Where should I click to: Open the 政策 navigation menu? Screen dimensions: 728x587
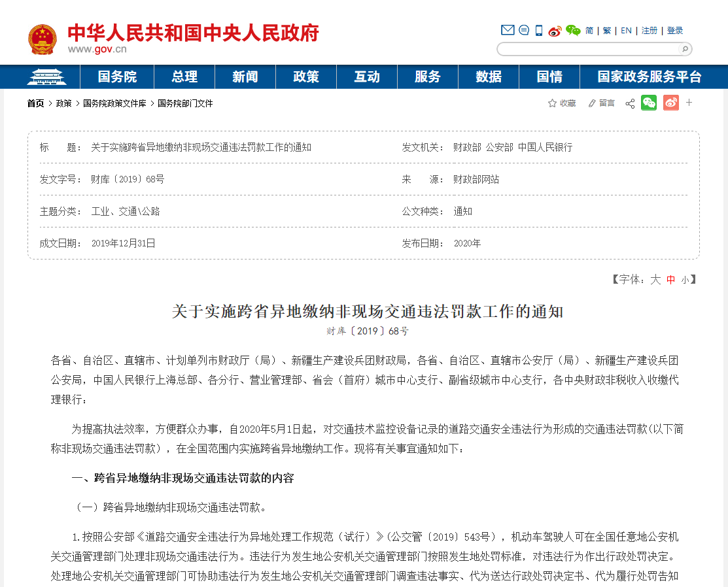click(x=305, y=76)
